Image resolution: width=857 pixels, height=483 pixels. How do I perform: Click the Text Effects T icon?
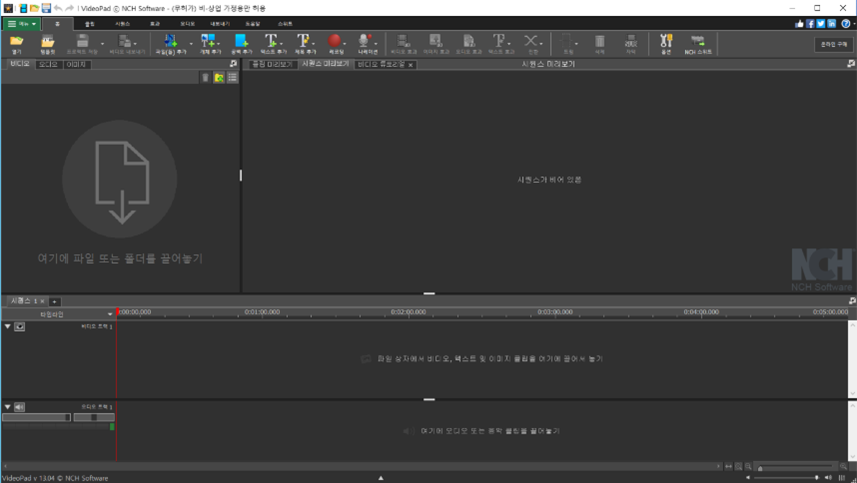(498, 41)
